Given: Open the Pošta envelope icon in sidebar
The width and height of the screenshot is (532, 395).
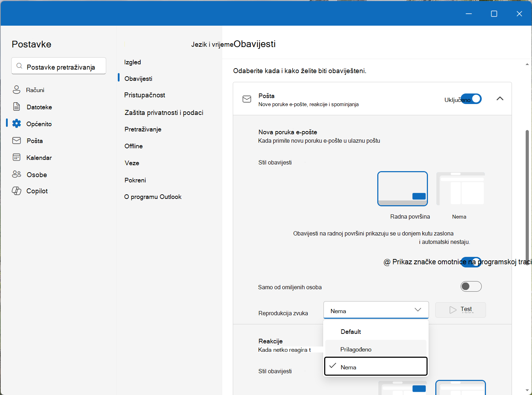Looking at the screenshot, I should pyautogui.click(x=17, y=141).
